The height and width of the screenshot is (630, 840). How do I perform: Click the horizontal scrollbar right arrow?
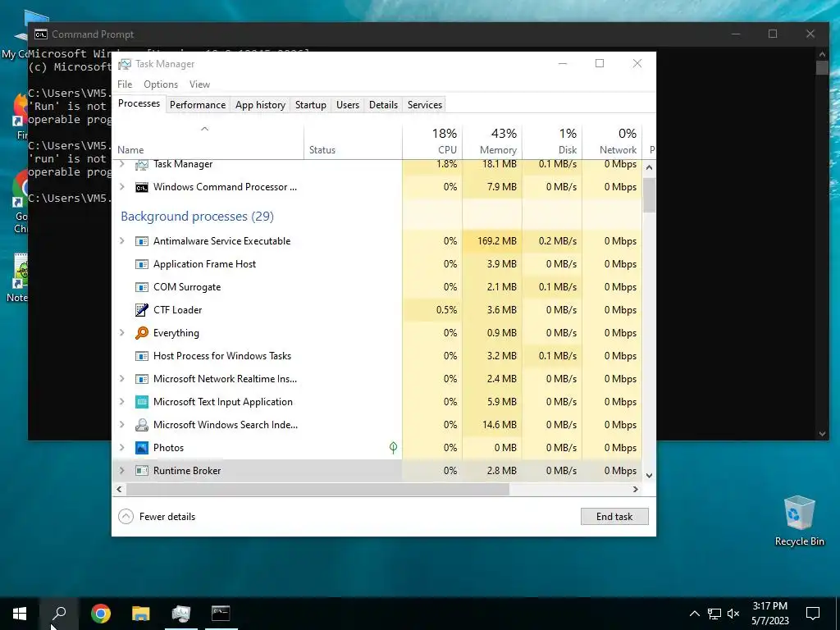[x=636, y=490]
